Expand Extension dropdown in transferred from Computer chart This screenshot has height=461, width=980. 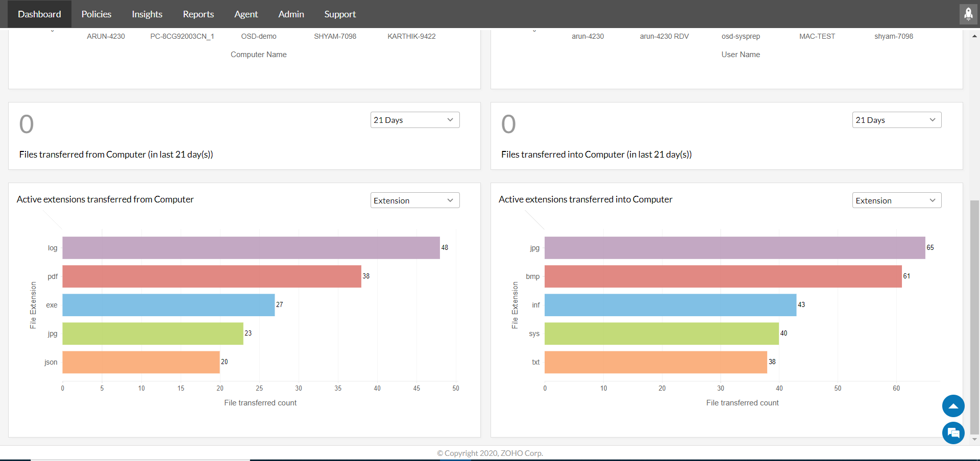coord(415,200)
